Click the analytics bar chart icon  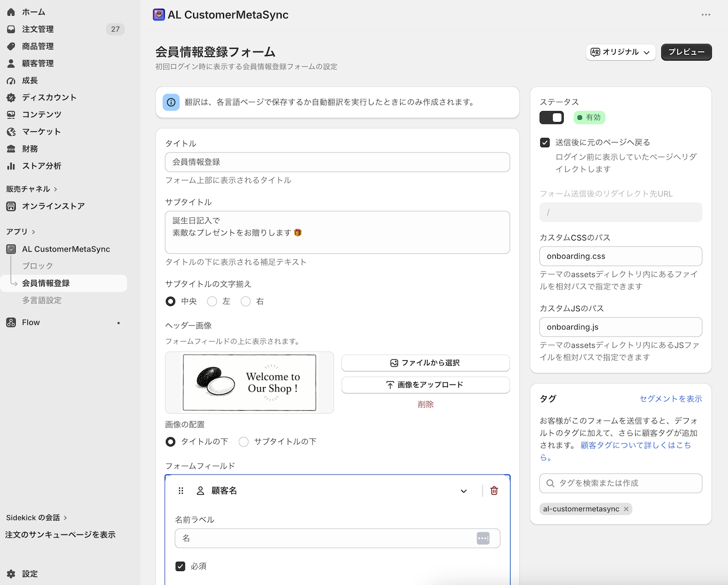(11, 166)
